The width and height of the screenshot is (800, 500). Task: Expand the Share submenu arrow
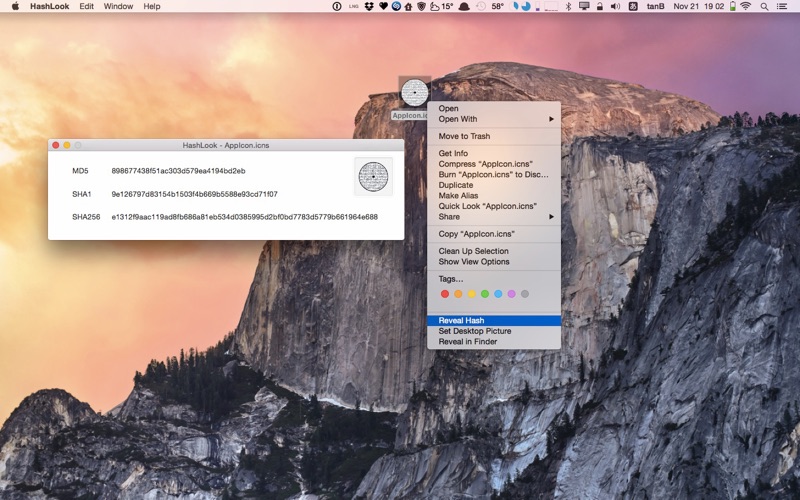pos(551,217)
